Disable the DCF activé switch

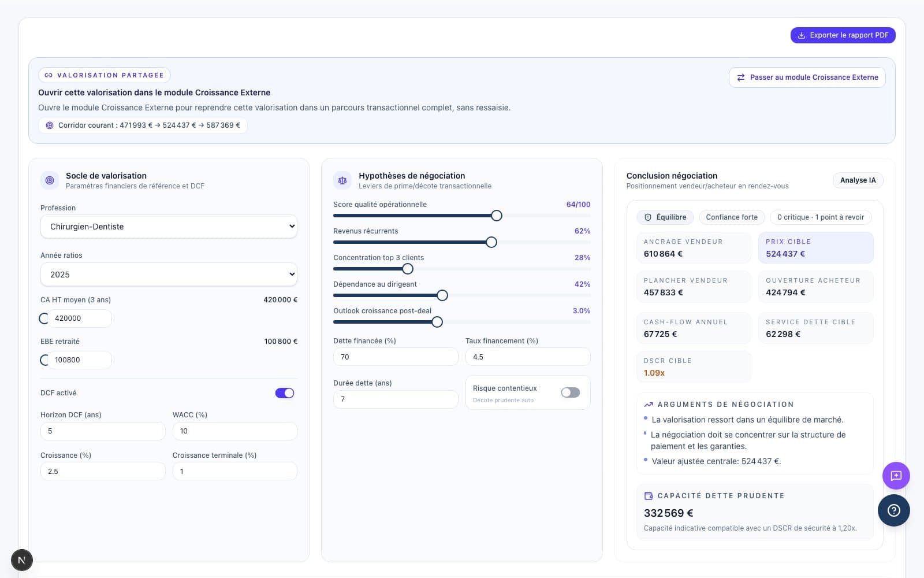point(285,393)
